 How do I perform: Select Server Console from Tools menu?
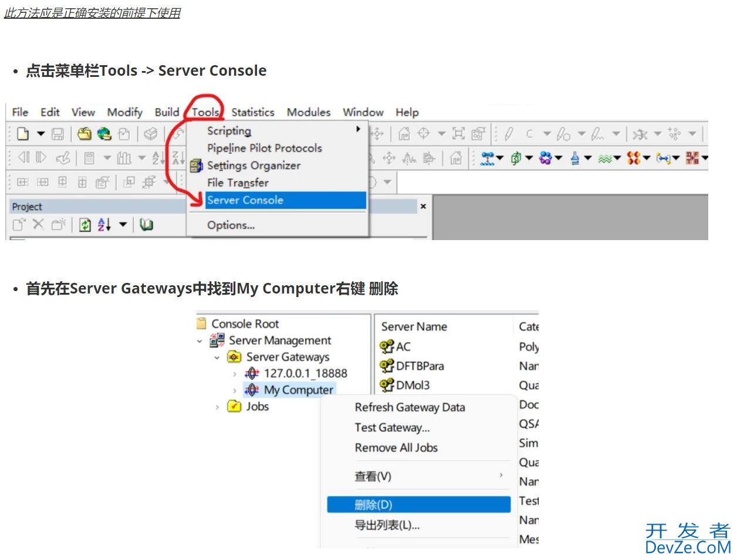coord(245,200)
